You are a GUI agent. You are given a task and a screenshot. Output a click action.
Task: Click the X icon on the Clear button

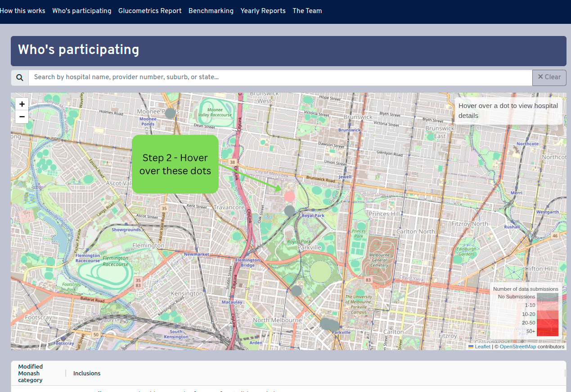tap(541, 77)
